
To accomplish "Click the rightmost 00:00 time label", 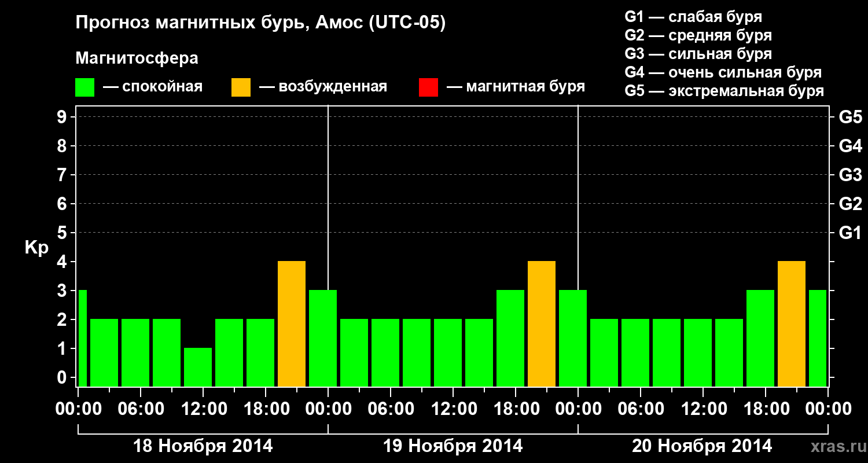I will tap(828, 409).
